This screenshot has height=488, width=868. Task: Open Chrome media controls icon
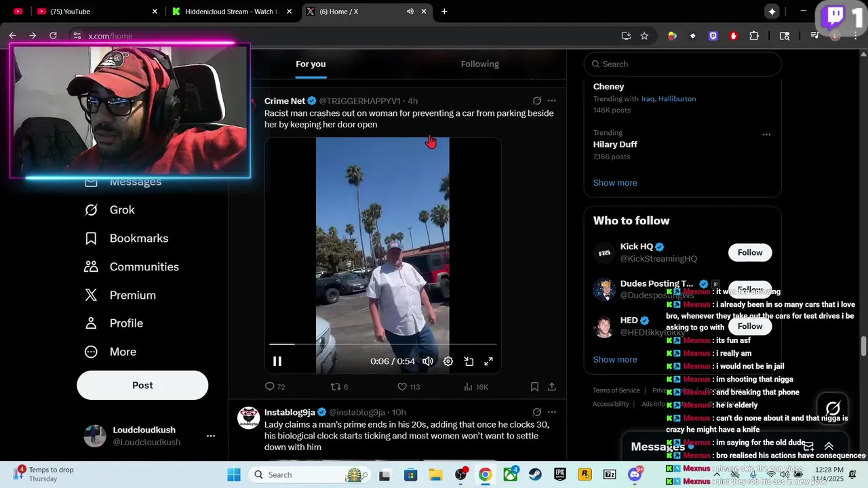(x=814, y=36)
